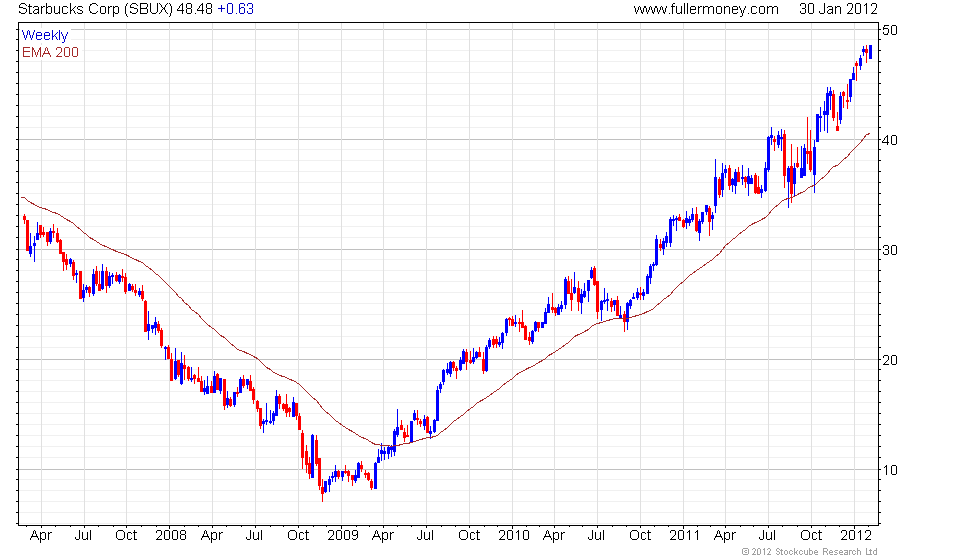The image size is (960, 560).
Task: Open the www.fullermoney.com link text
Action: coord(706,9)
